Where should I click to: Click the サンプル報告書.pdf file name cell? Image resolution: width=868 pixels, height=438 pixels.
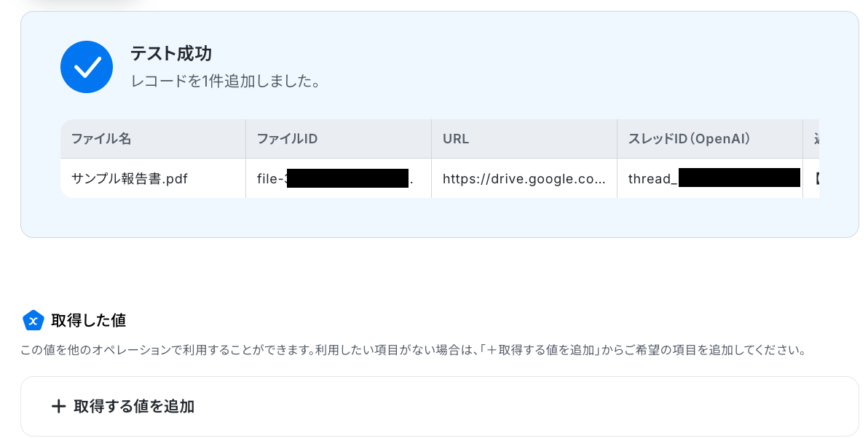point(130,178)
